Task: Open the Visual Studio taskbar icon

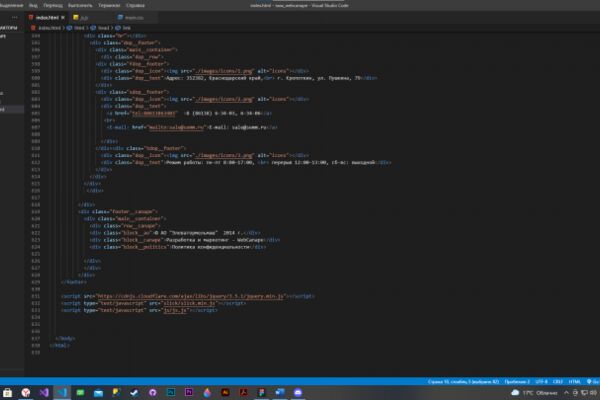Action: pos(44,392)
